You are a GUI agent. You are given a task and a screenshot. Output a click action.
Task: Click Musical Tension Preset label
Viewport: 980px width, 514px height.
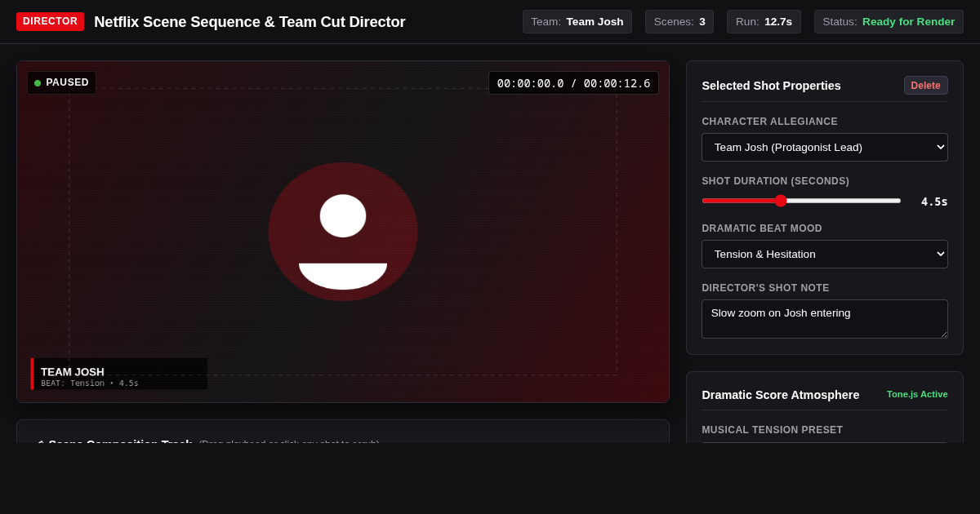tap(772, 430)
